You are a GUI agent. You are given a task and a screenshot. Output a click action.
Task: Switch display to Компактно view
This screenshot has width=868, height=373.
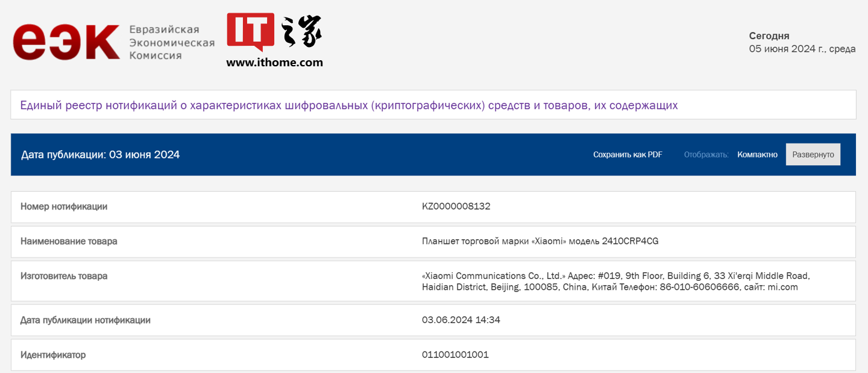pos(757,155)
